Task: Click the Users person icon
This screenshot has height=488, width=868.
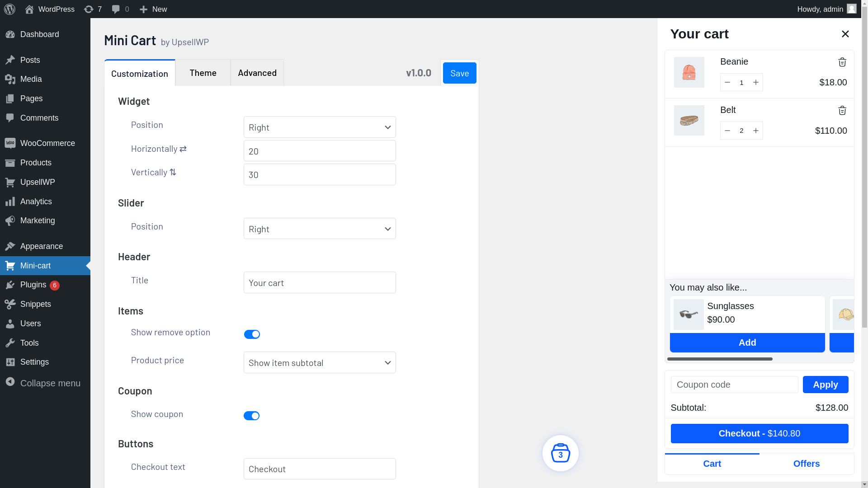Action: pos(10,324)
